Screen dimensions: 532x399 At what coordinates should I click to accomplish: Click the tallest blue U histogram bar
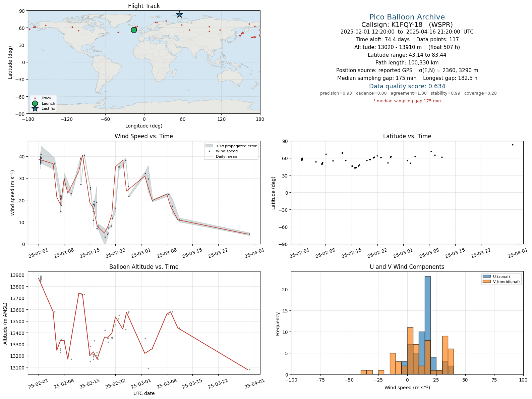point(427,325)
